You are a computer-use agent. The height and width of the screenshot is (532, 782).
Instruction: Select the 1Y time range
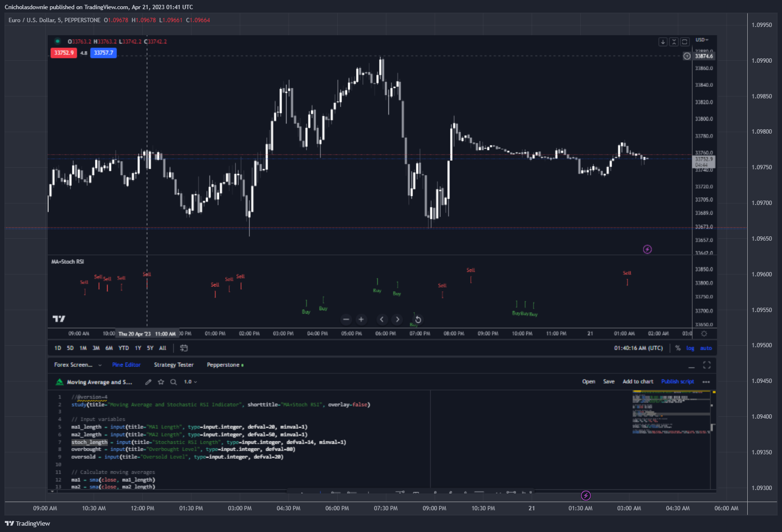tap(138, 348)
